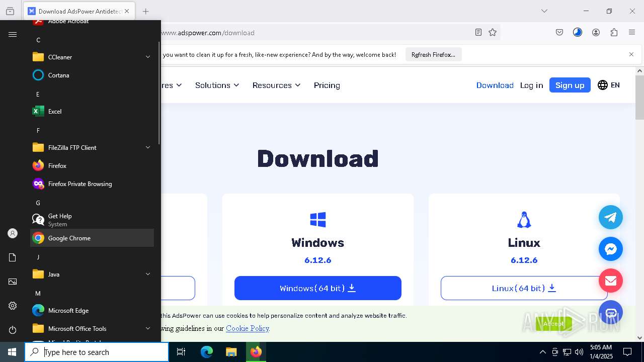Open Microsoft Edge from Start menu
Screen dimensions: 644x362
(92, 310)
